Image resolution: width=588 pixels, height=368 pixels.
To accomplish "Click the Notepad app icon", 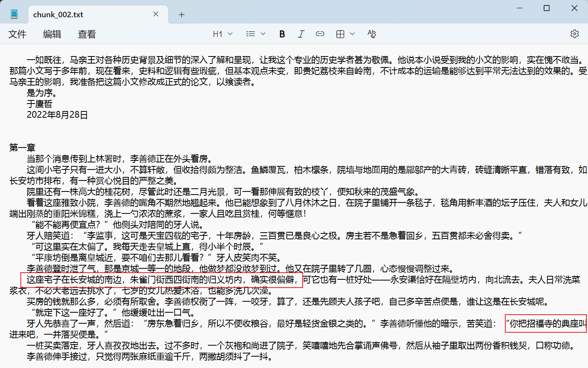I will [14, 15].
